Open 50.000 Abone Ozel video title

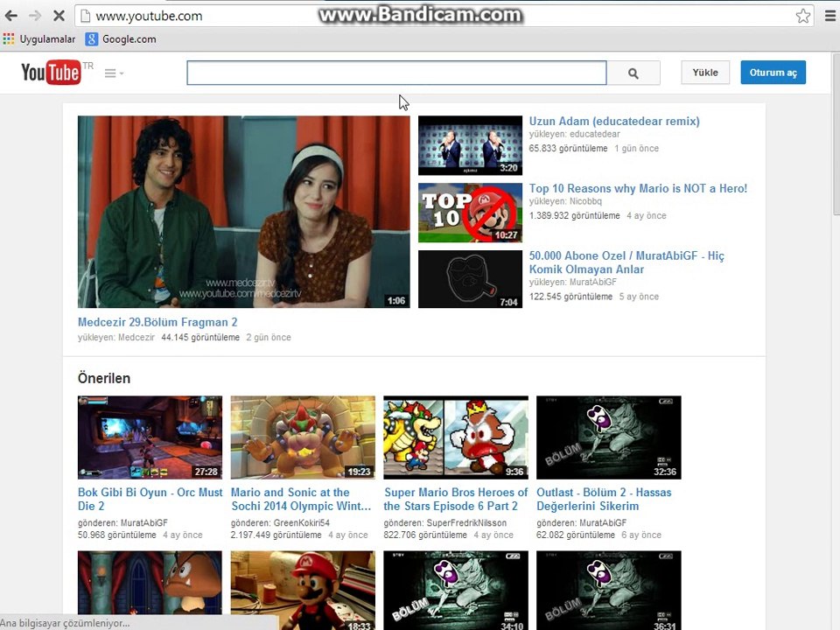(x=626, y=262)
